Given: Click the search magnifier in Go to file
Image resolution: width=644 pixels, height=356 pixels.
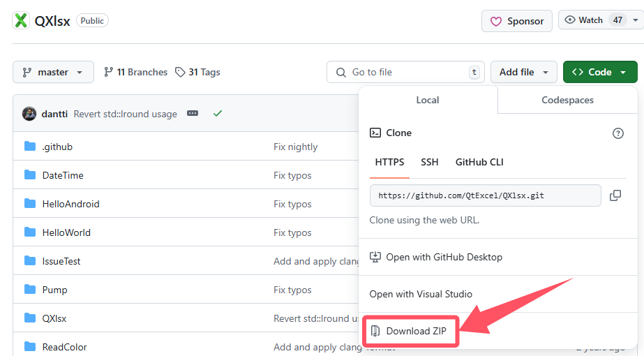Looking at the screenshot, I should pyautogui.click(x=341, y=73).
